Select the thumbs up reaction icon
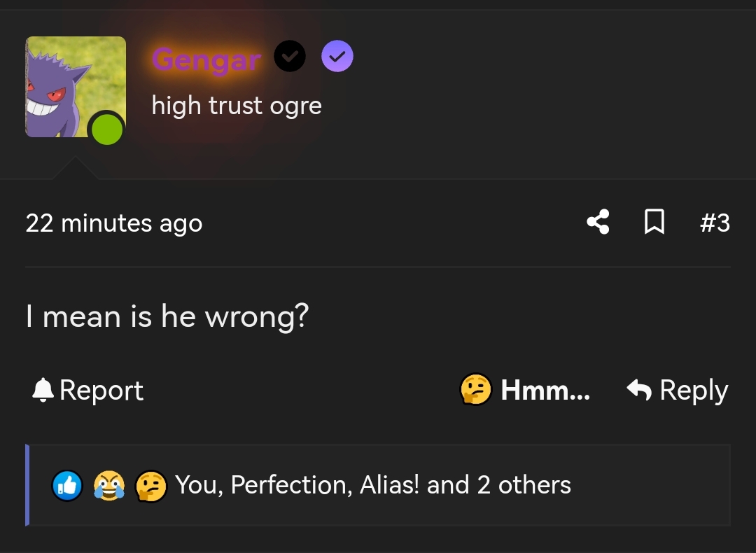 coord(67,484)
